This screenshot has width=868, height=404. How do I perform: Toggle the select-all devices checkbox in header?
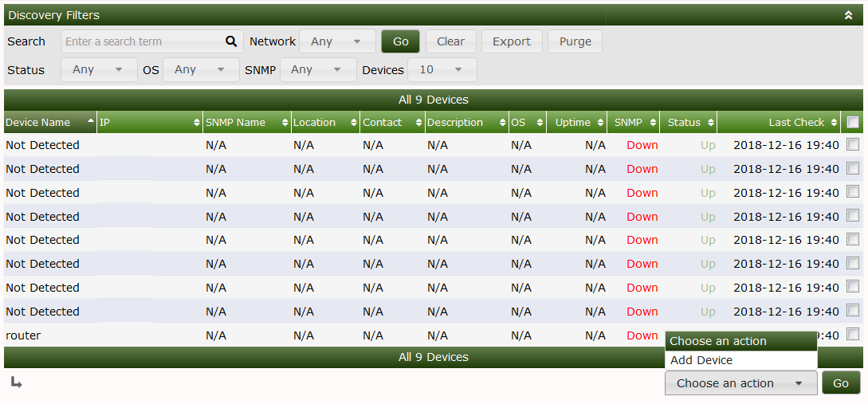[853, 123]
